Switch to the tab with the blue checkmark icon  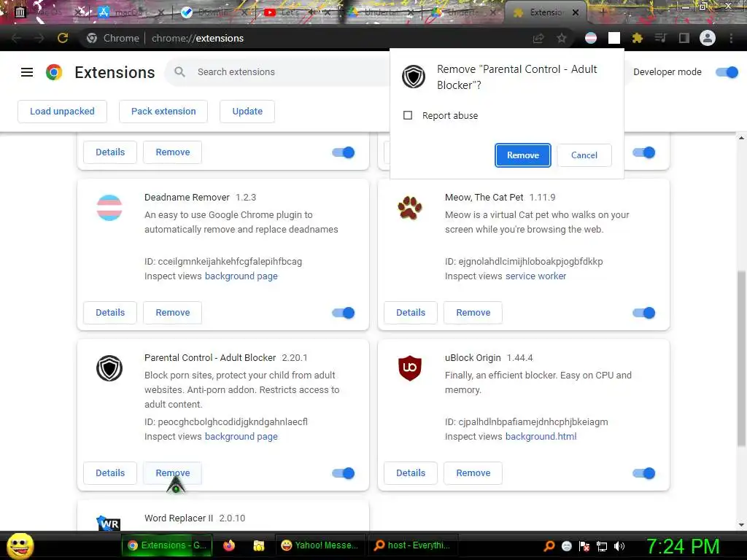tap(213, 12)
